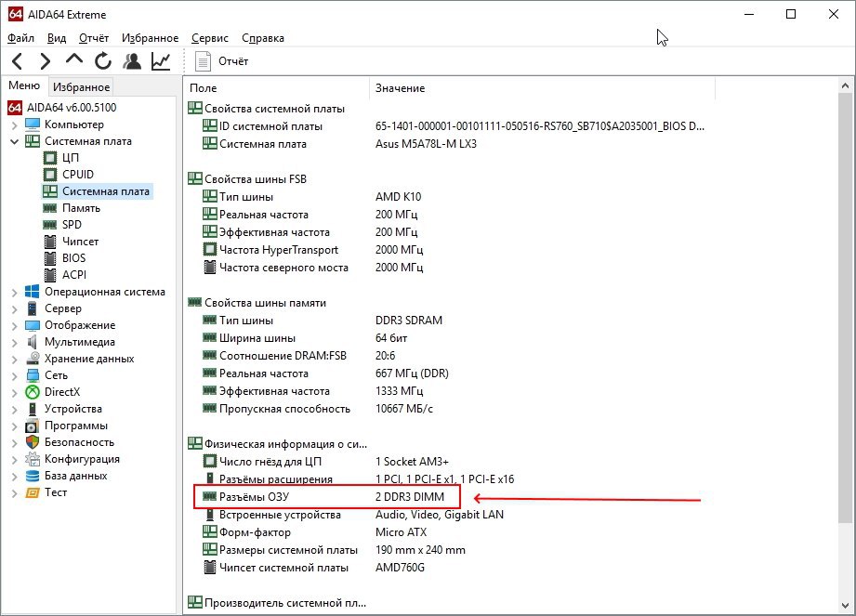
Task: Select the Частота HyperTransport row
Action: (x=313, y=250)
